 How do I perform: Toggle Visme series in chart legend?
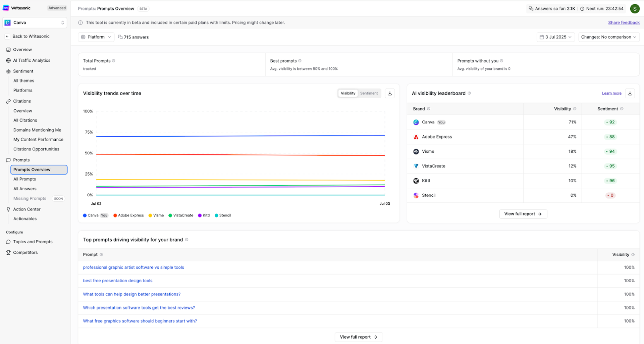tap(156, 215)
